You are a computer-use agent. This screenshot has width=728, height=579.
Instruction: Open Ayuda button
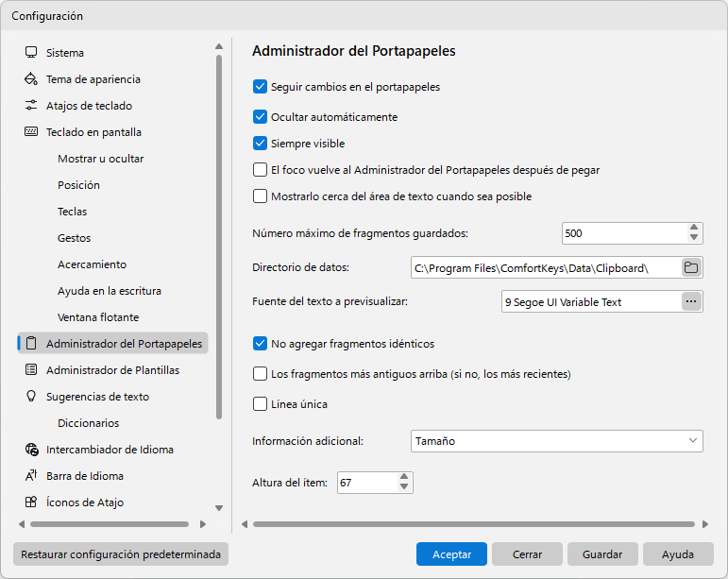(x=678, y=553)
